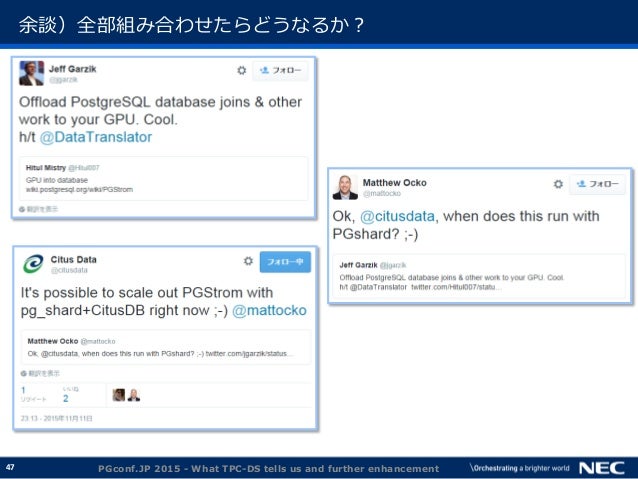Follow Matthew Ocko with フォロー button
638x479 pixels.
click(597, 184)
